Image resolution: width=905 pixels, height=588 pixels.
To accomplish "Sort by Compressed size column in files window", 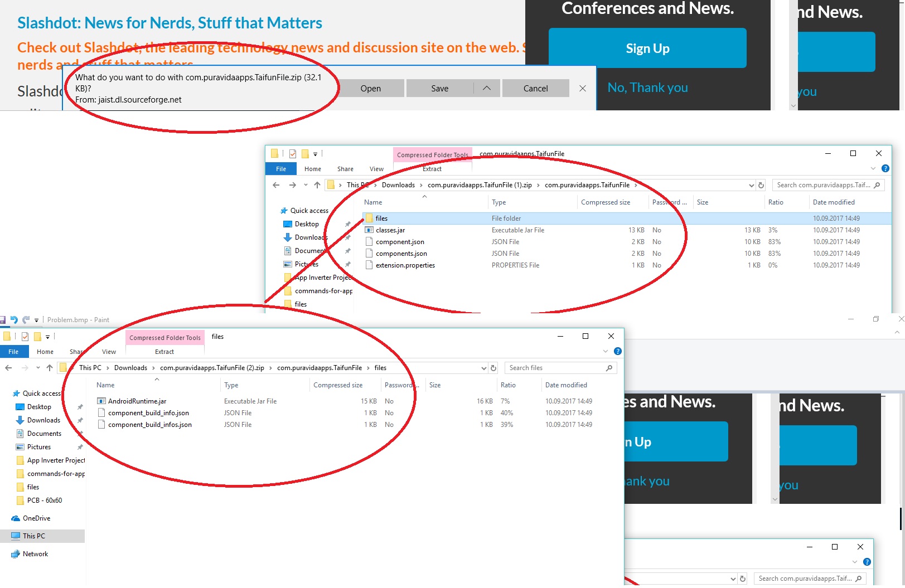I will pos(338,385).
